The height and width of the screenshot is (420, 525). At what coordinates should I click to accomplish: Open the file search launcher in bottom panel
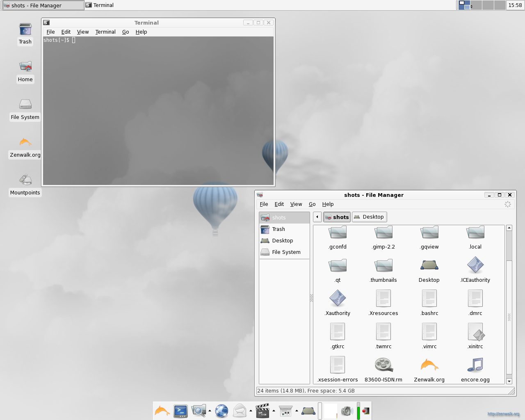[x=199, y=411]
